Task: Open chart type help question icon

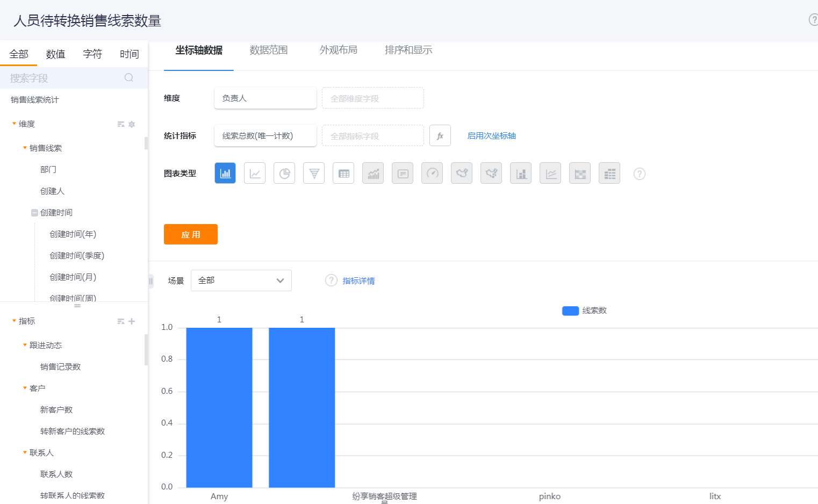Action: (639, 174)
